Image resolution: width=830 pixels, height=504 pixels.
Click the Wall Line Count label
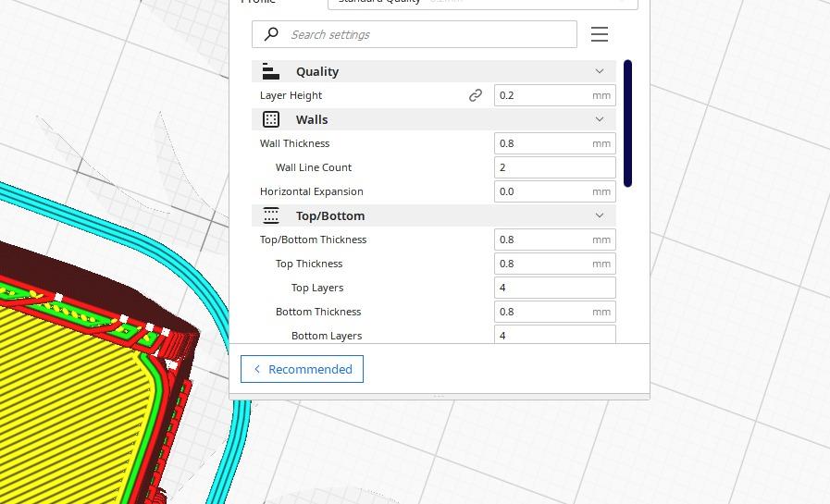[x=314, y=167]
